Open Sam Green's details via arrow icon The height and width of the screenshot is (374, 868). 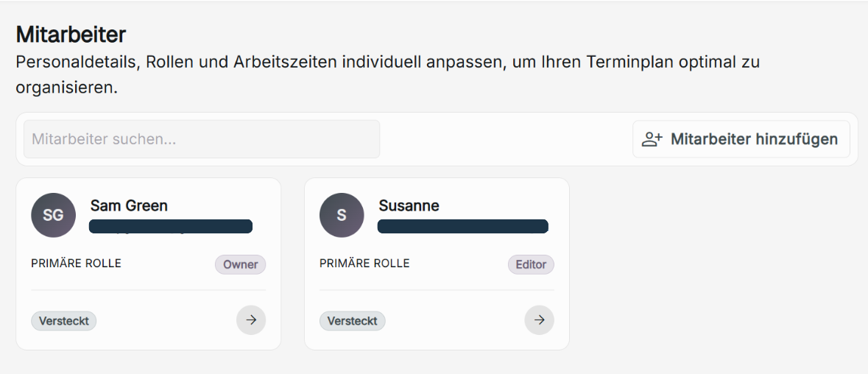pyautogui.click(x=251, y=320)
